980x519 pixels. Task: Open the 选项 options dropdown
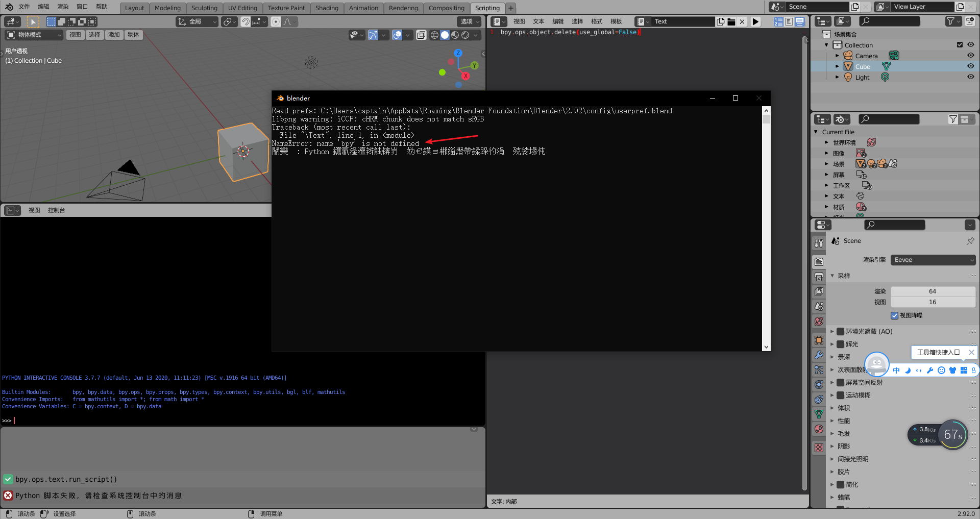469,21
